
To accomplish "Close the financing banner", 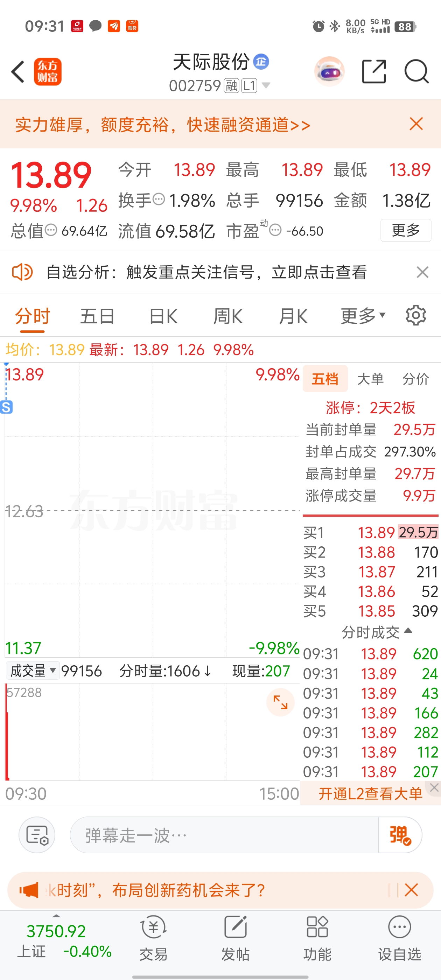I will (416, 124).
